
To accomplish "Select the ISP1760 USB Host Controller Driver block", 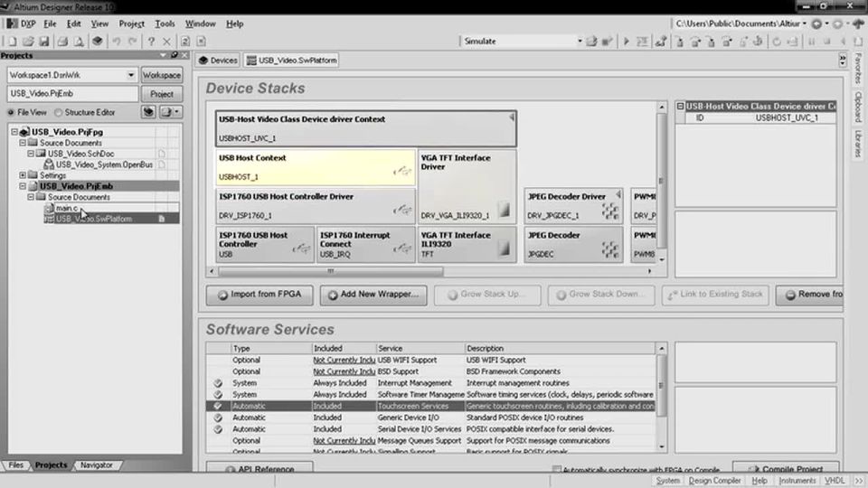I will pyautogui.click(x=315, y=206).
